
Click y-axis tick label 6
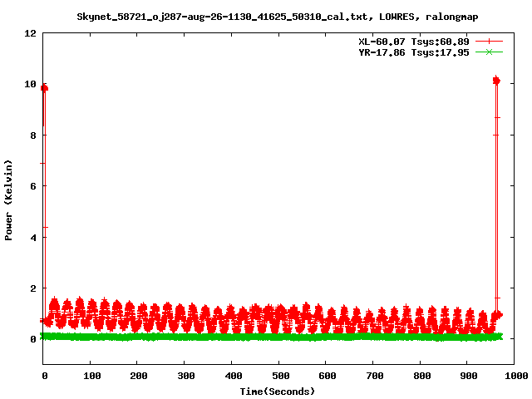(x=33, y=186)
